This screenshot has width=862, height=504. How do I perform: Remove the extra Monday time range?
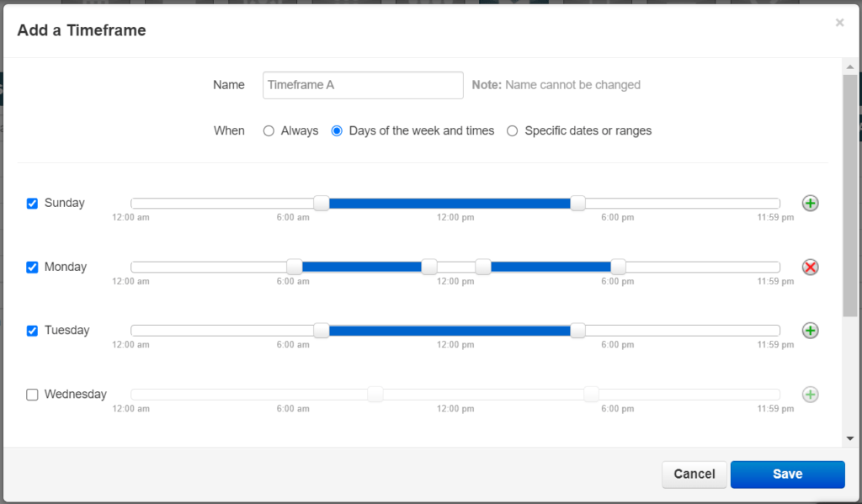pyautogui.click(x=810, y=267)
